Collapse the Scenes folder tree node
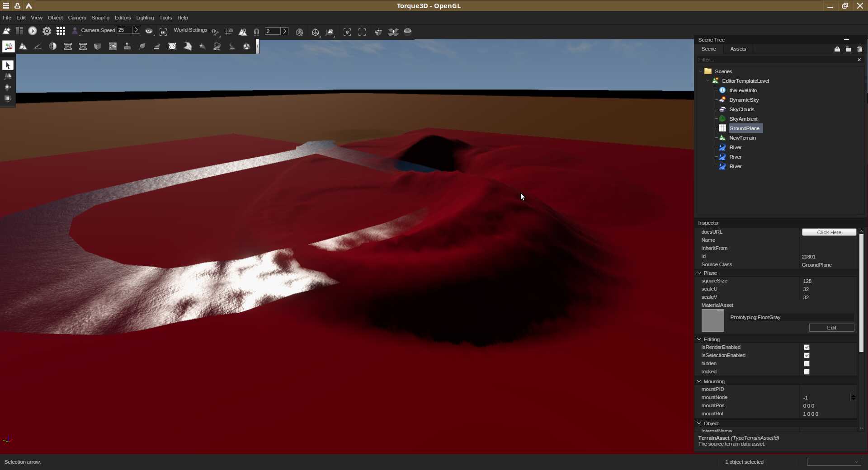 (x=701, y=71)
